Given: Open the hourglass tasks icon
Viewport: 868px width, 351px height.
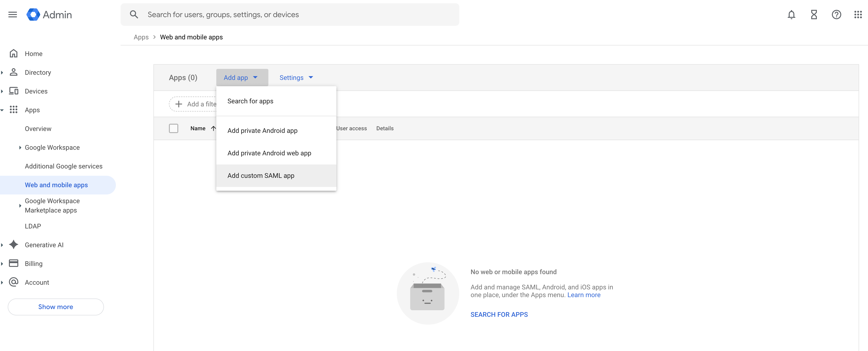Looking at the screenshot, I should tap(814, 15).
